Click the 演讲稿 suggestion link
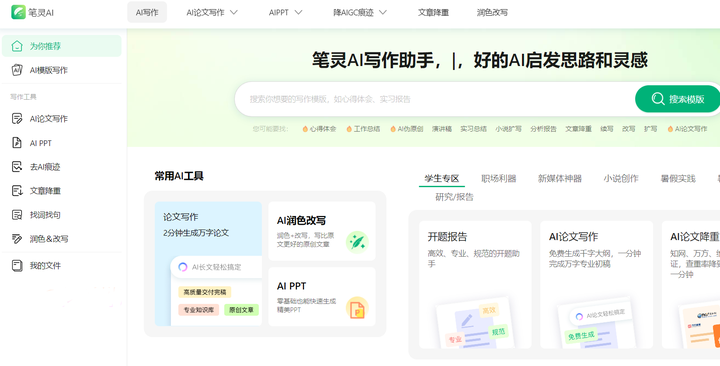The height and width of the screenshot is (366, 720). click(x=442, y=129)
